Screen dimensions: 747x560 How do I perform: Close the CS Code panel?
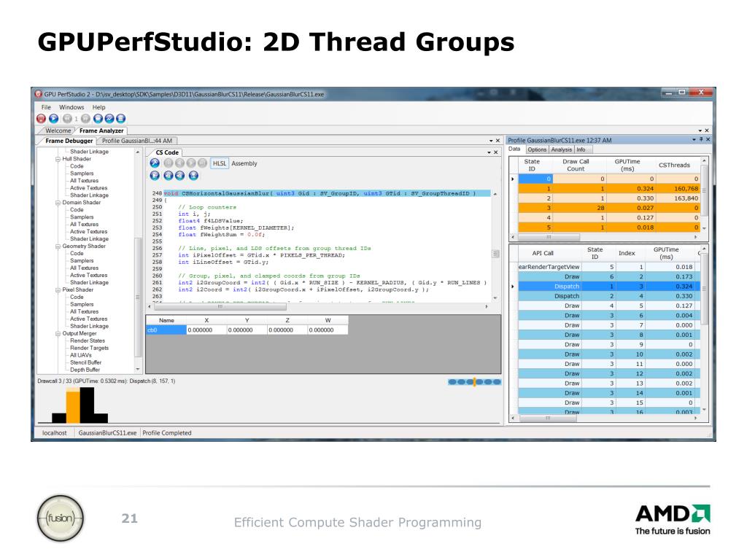[495, 152]
